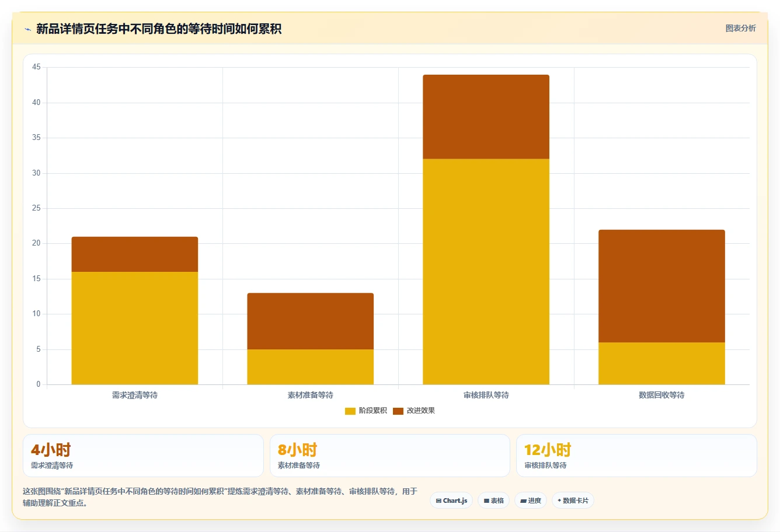
Task: Click the 改进效果 legend label text
Action: click(421, 411)
